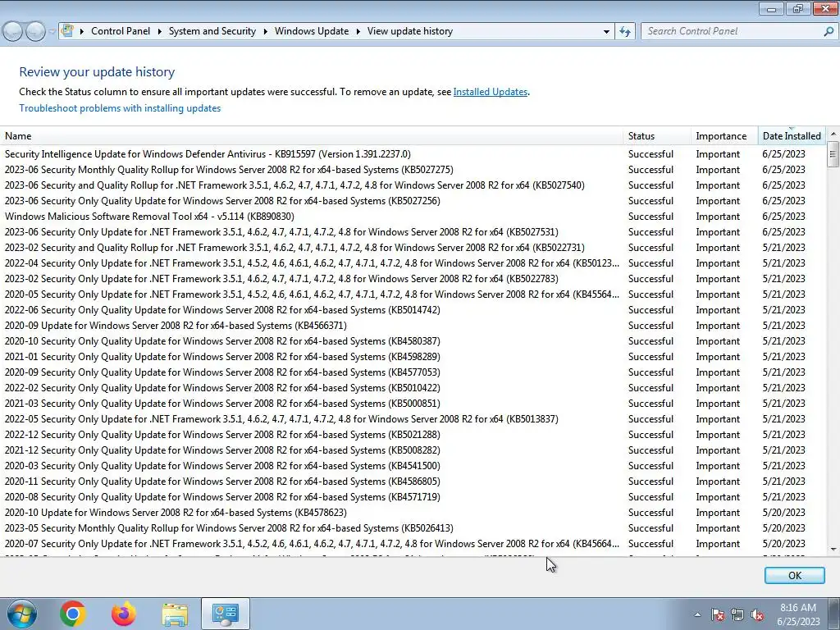Open Windows Explorer from taskbar
Viewport: 840px width, 630px height.
176,614
